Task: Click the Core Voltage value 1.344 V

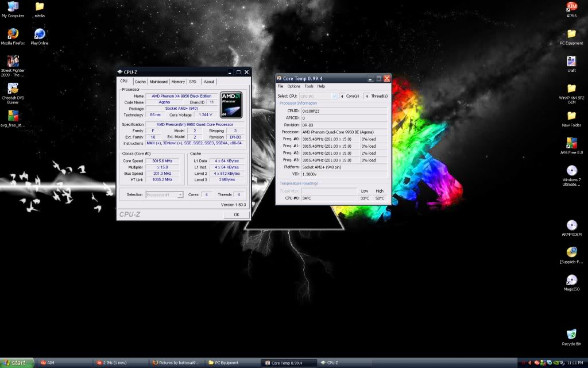Action: tap(206, 115)
